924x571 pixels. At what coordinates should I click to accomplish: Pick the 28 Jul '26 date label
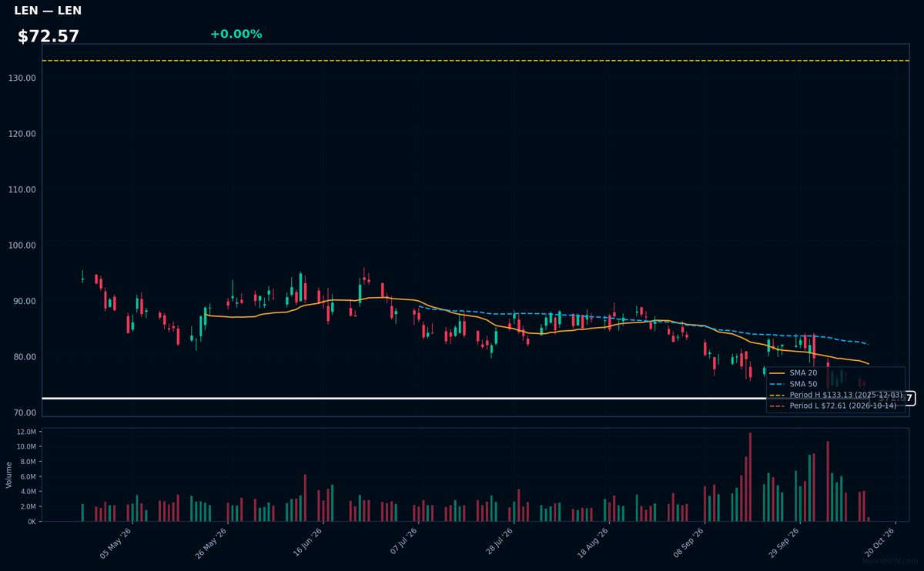point(499,543)
